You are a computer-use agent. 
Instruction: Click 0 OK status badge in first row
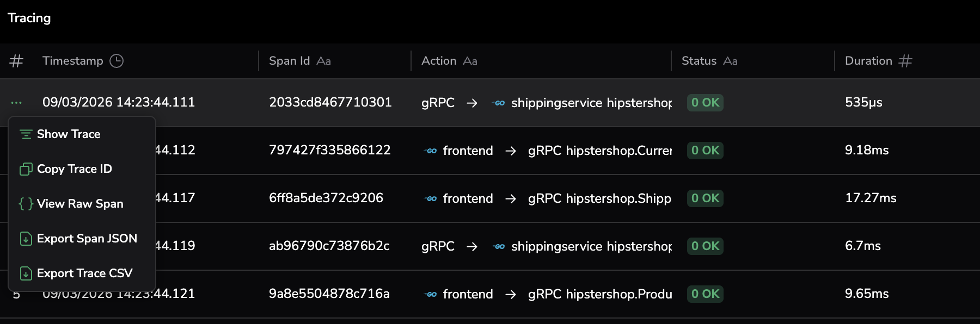click(x=705, y=103)
